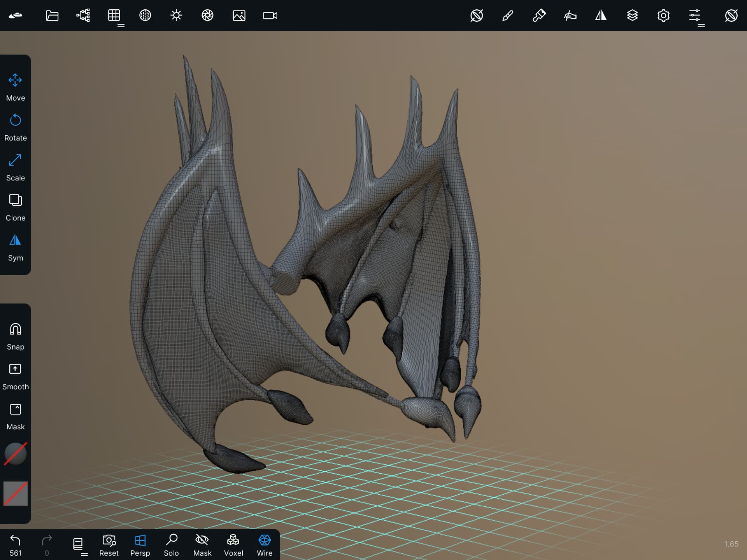
Task: Open the Files folder menu
Action: click(52, 16)
